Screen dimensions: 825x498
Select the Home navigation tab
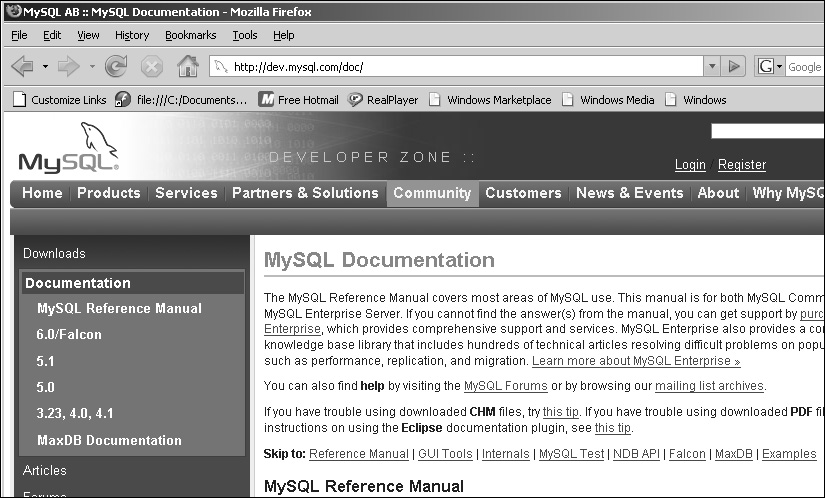tap(42, 193)
